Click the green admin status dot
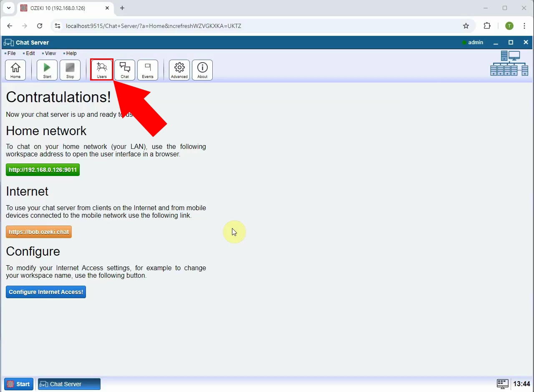Viewport: 534px width, 392px height. (464, 43)
